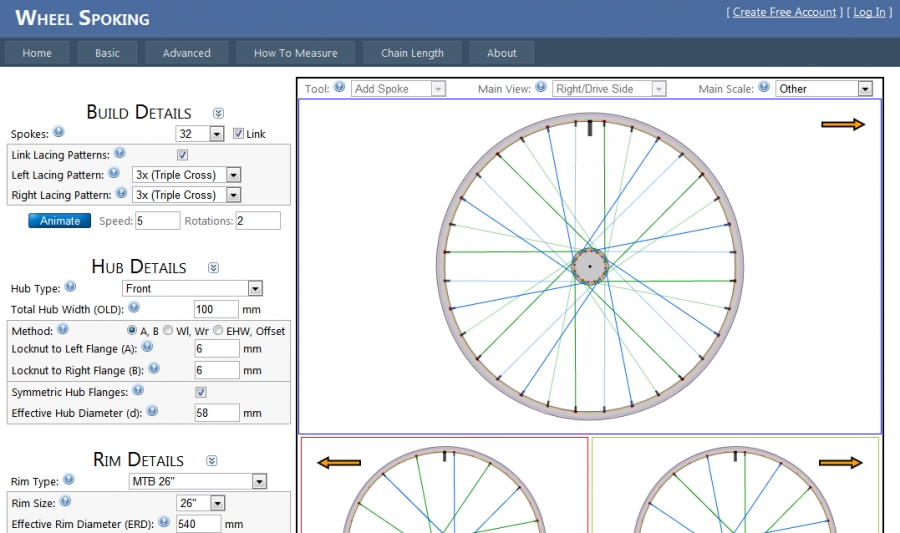Click the hub center in main wheel view

pos(589,266)
